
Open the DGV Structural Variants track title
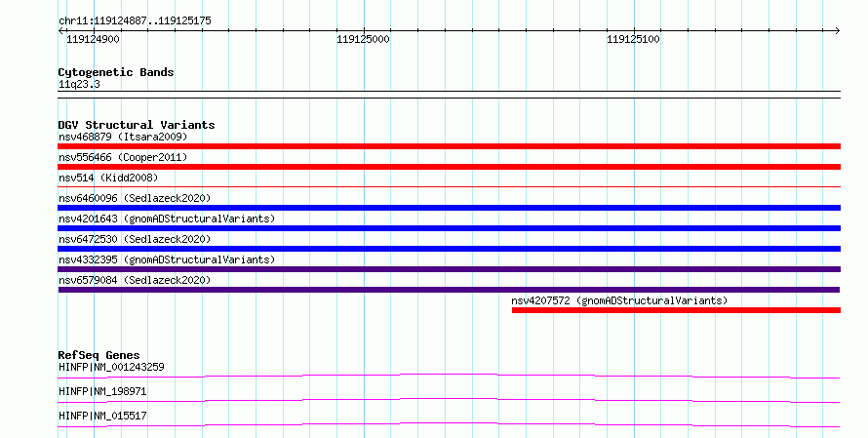(137, 125)
